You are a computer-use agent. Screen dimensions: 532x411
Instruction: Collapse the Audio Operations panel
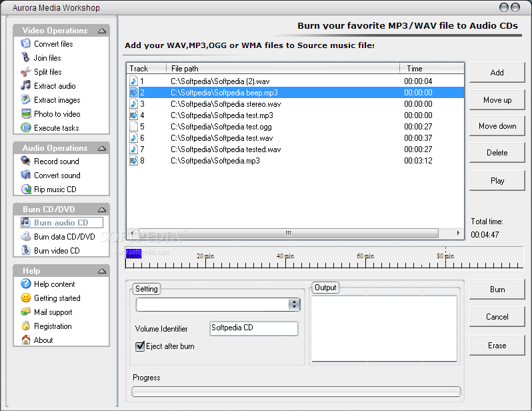pyautogui.click(x=102, y=148)
